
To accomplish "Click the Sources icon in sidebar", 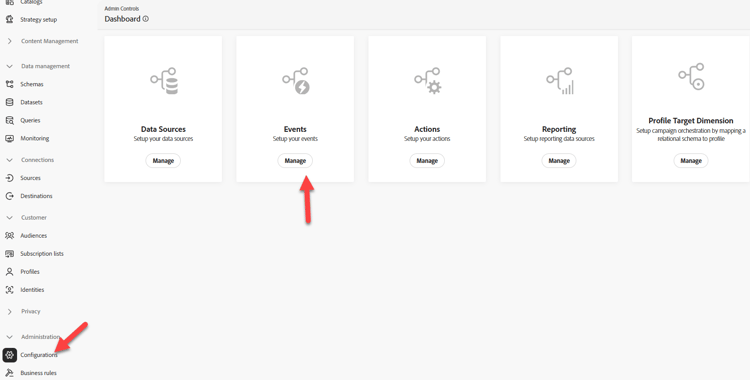I will point(9,178).
